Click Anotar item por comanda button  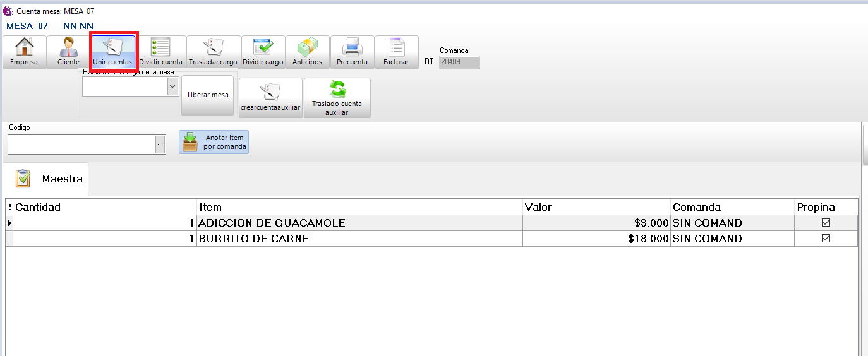pyautogui.click(x=214, y=142)
